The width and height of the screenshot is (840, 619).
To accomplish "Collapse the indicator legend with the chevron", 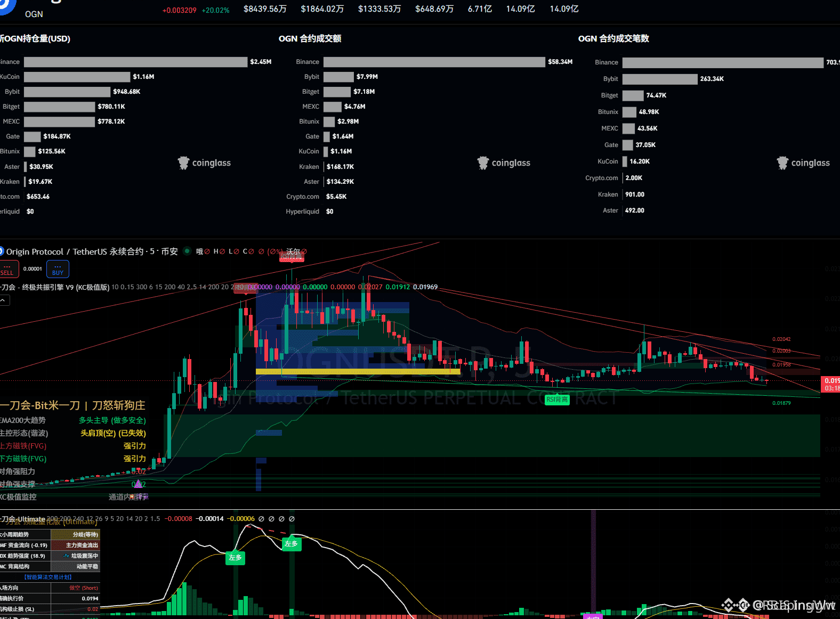I will (x=4, y=300).
